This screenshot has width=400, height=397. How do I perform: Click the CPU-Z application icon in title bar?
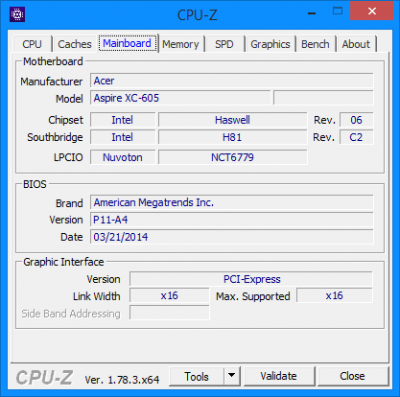[x=17, y=15]
